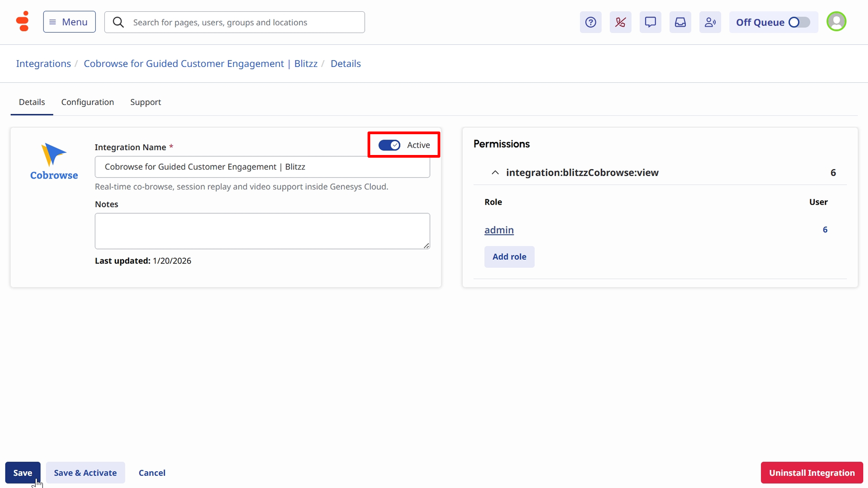Viewport: 868px width, 488px height.
Task: Disable the Active integration toggle
Action: point(389,145)
